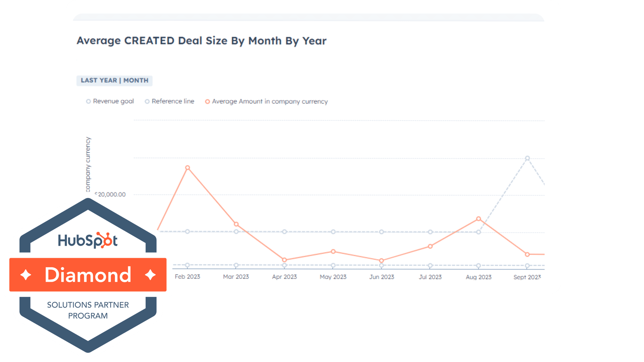The width and height of the screenshot is (644, 362).
Task: Click the May 2023 axis label
Action: pos(333,277)
